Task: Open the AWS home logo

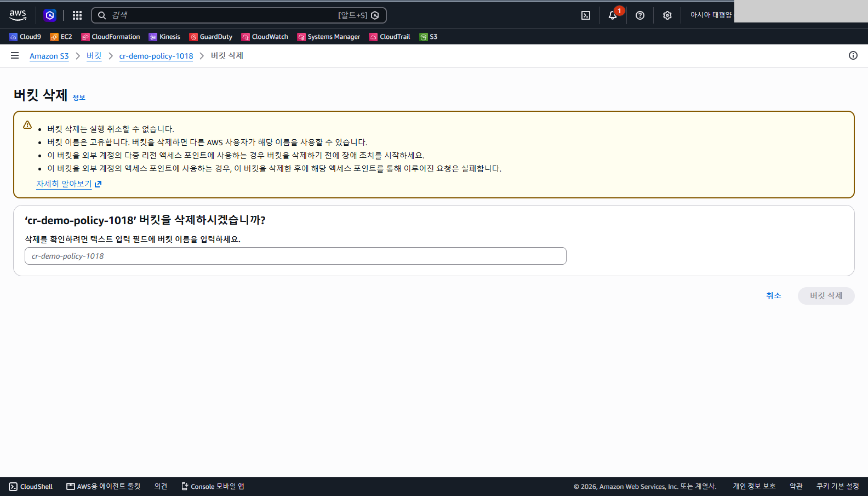Action: pos(18,15)
